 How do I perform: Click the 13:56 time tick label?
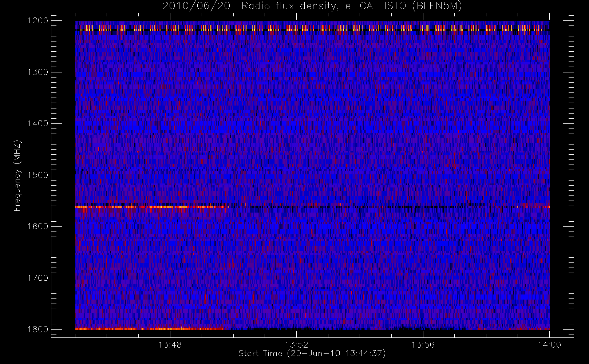(x=423, y=345)
